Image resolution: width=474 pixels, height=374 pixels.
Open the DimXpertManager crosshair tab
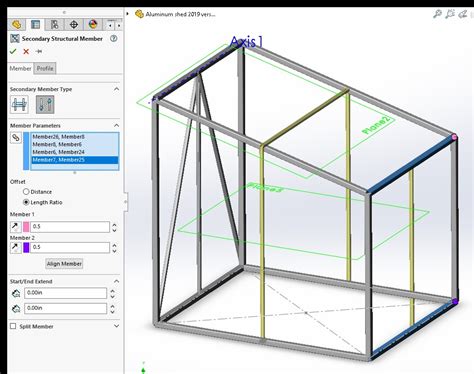(74, 24)
